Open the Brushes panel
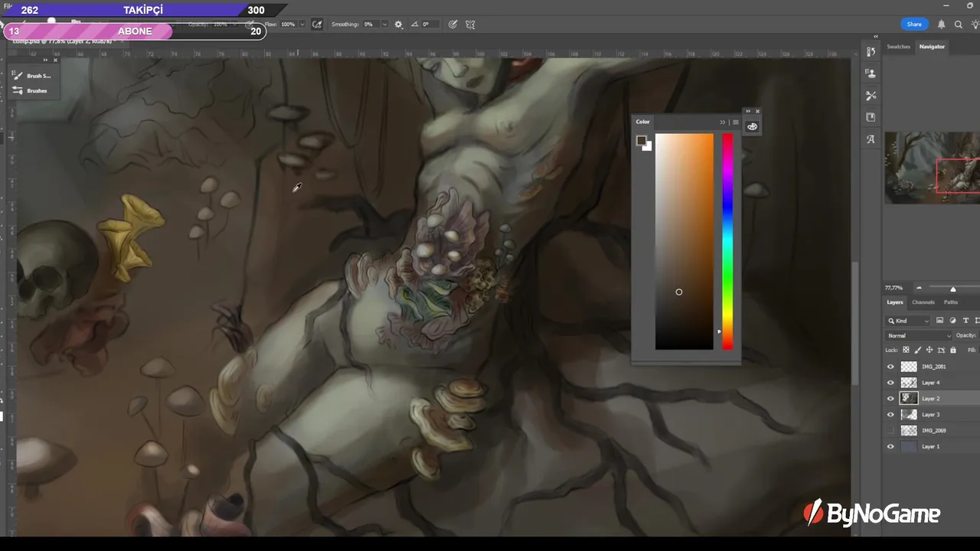This screenshot has height=551, width=980. coord(31,90)
